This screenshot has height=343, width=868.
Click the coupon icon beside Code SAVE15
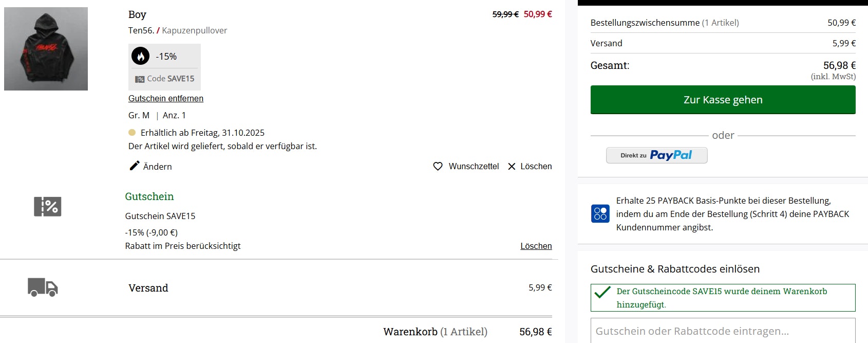click(x=140, y=79)
